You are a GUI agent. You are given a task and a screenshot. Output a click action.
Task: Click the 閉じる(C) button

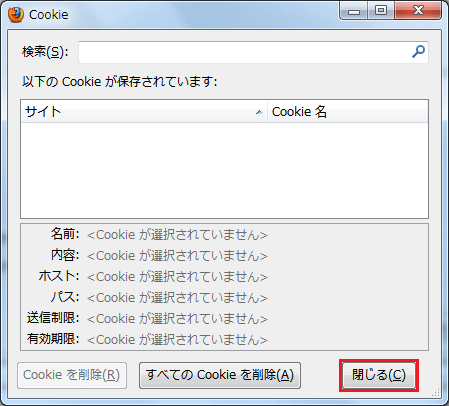coord(379,375)
